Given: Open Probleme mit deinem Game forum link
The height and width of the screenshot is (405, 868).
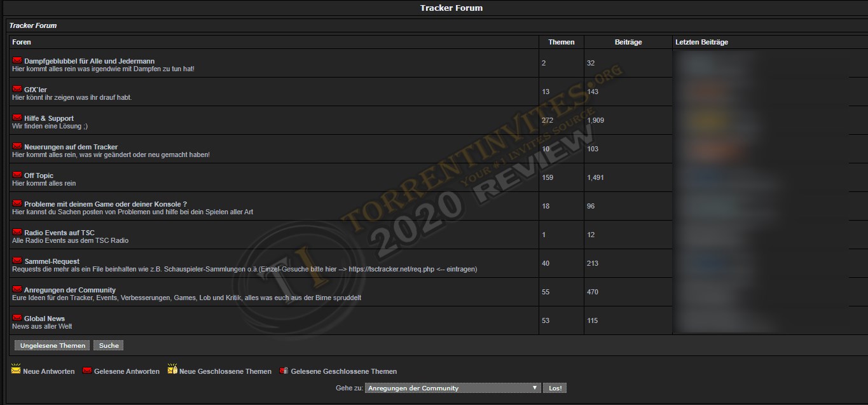Looking at the screenshot, I should pyautogui.click(x=105, y=204).
